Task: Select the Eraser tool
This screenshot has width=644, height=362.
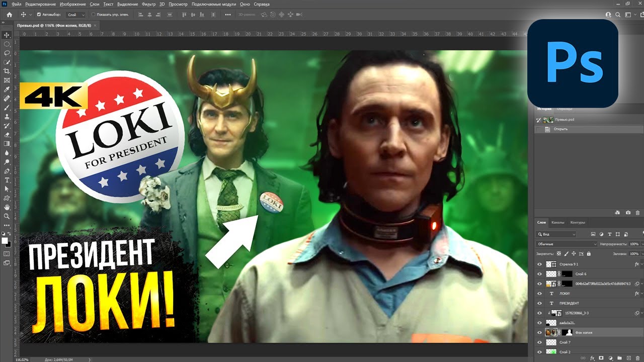Action: coord(7,134)
